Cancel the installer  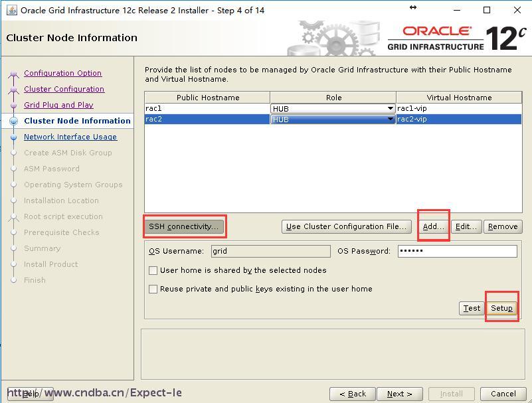click(x=503, y=394)
